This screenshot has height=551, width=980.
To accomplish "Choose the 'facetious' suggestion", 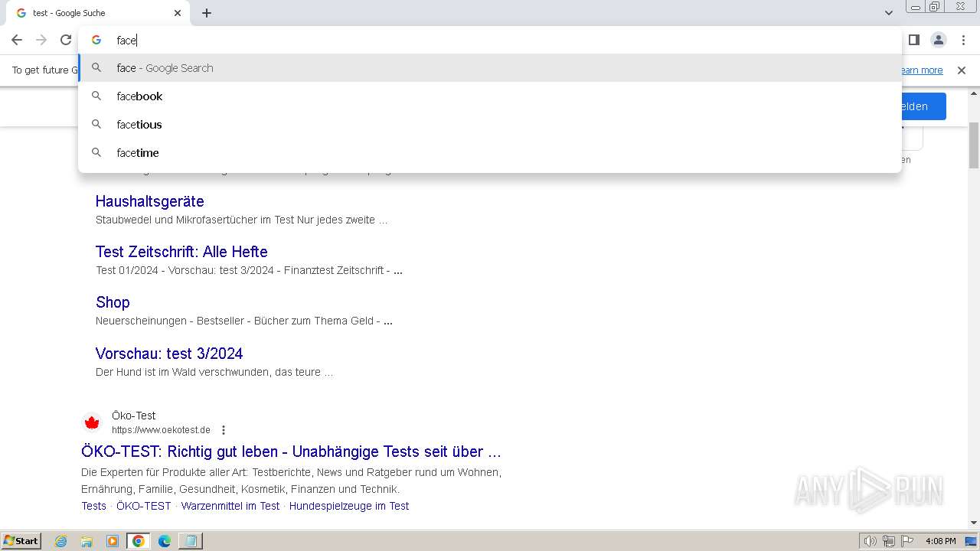I will point(490,125).
